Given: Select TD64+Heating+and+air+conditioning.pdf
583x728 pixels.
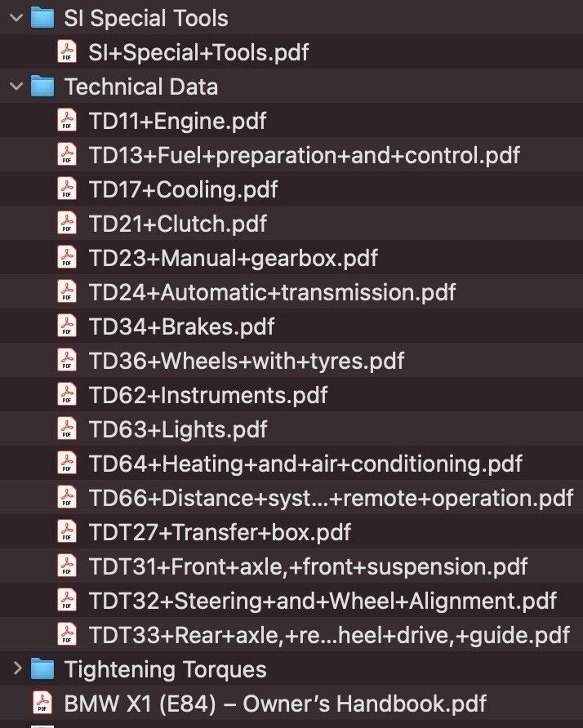Looking at the screenshot, I should (305, 464).
